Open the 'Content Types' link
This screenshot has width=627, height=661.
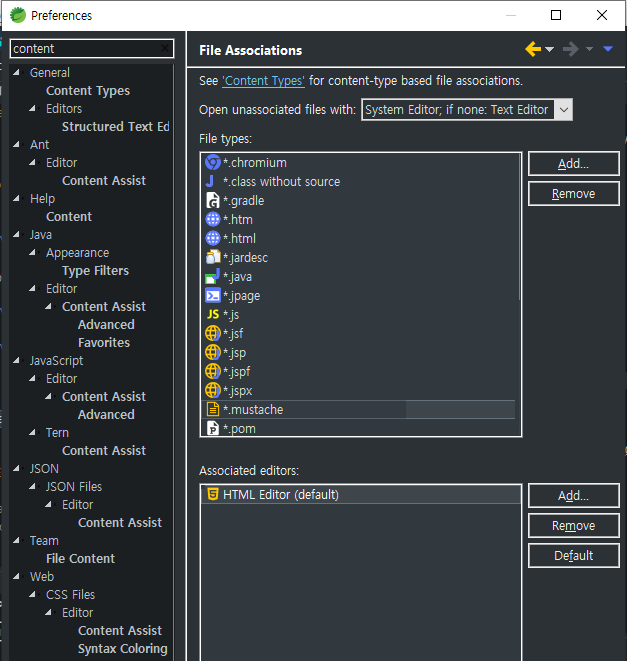click(264, 81)
